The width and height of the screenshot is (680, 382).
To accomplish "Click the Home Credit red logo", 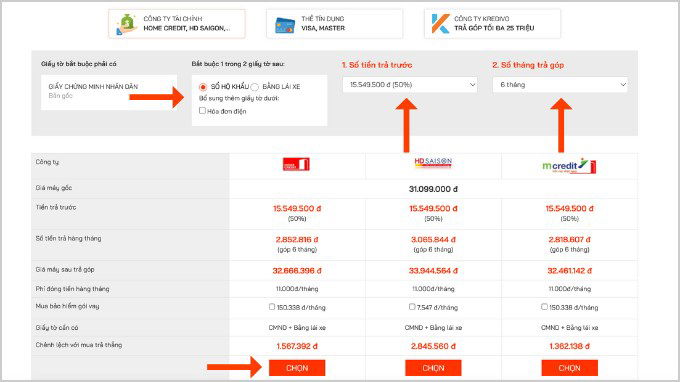I will (x=296, y=164).
